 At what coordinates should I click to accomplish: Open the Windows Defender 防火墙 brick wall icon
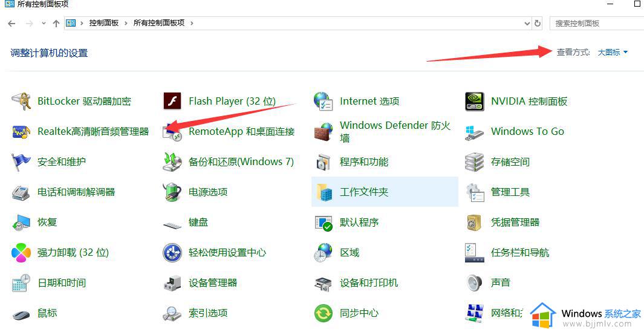pyautogui.click(x=324, y=131)
